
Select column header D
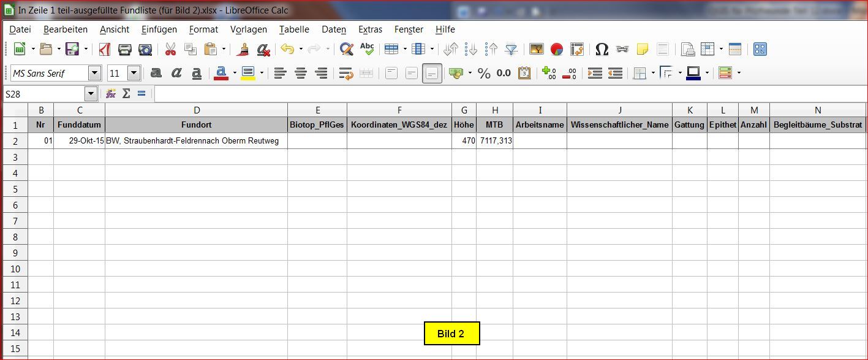(197, 110)
